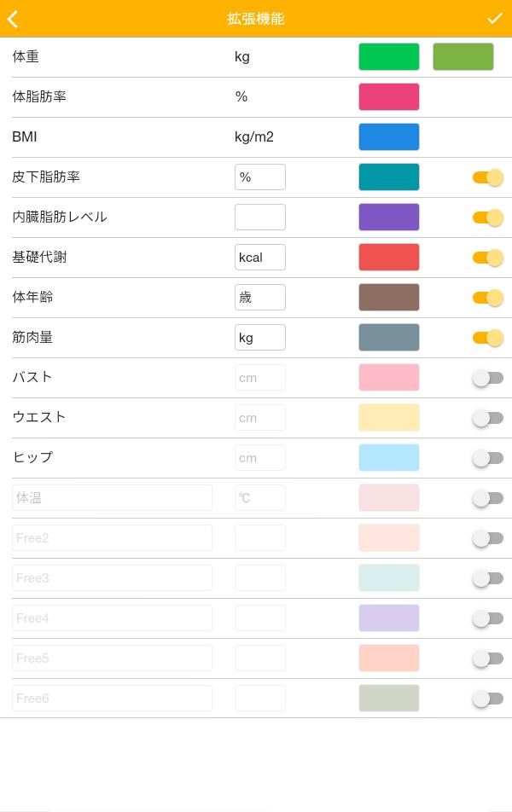Change the 体脂肪率 pink color swatch
512x812 pixels.
coord(388,97)
